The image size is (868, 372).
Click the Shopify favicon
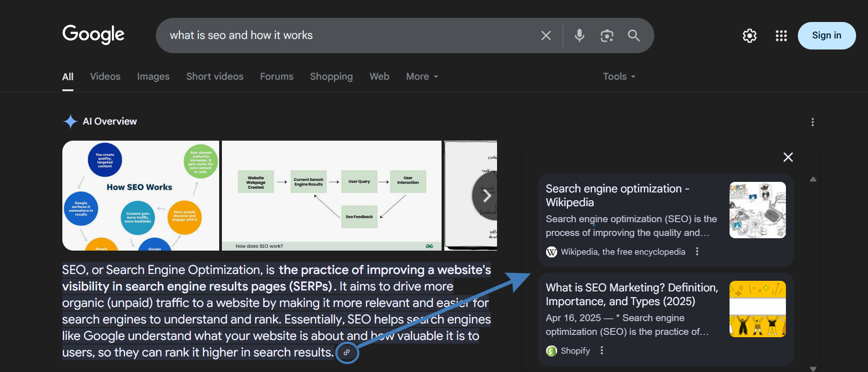click(x=552, y=351)
